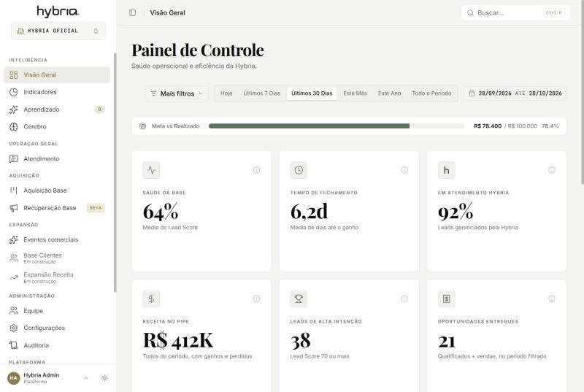584x392 pixels.
Task: Click the Cérebro brain icon
Action: click(14, 126)
